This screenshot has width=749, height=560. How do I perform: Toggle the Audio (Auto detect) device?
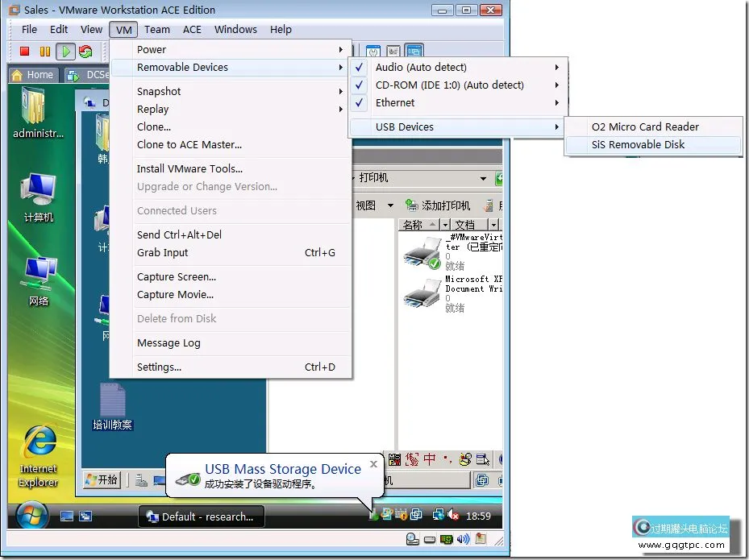[x=421, y=68]
